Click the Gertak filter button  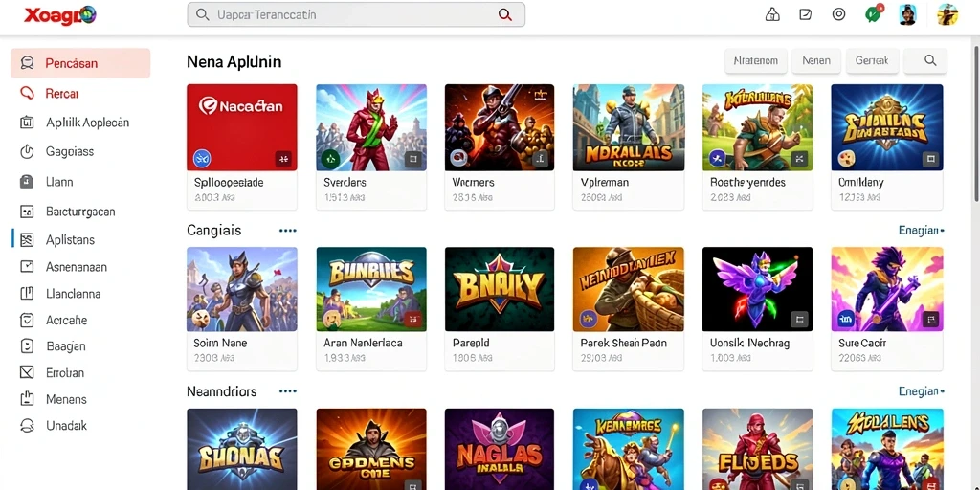871,60
